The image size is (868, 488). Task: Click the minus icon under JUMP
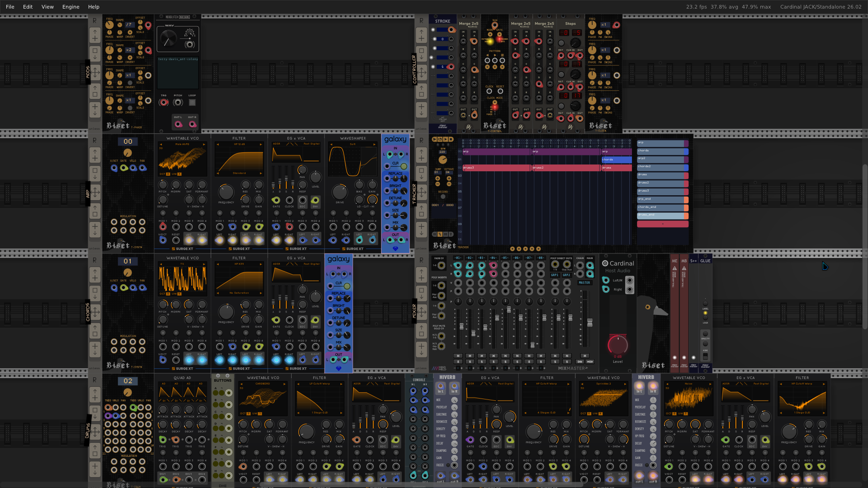pyautogui.click(x=437, y=184)
